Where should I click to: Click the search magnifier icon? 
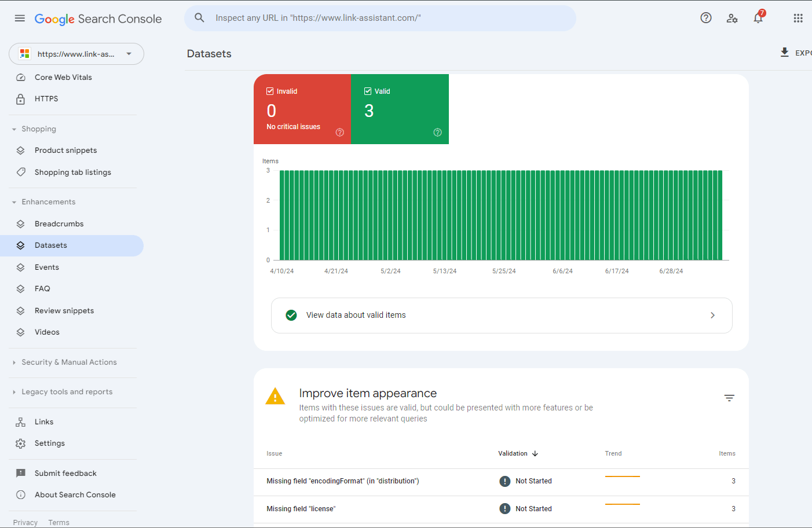[199, 18]
